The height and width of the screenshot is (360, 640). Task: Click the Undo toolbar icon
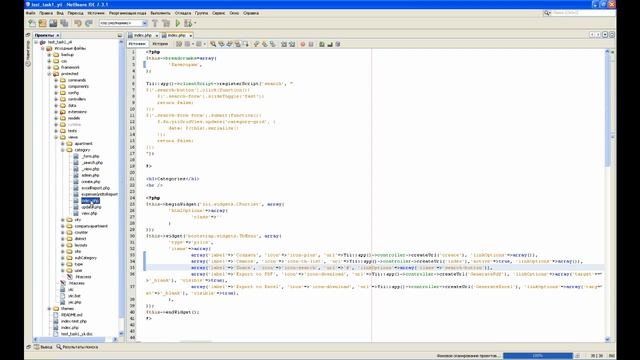tap(78, 23)
